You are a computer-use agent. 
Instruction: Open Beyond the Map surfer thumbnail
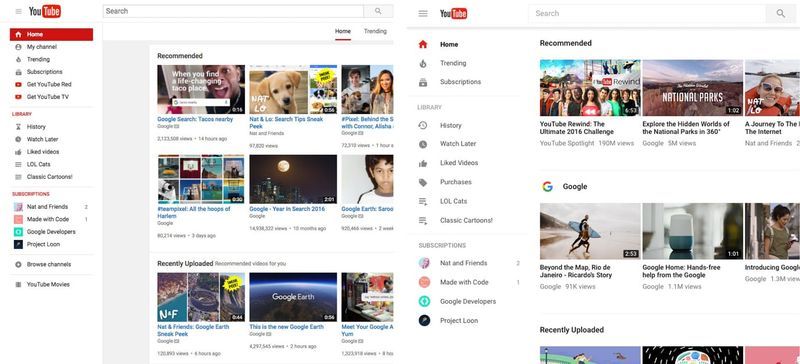[x=590, y=231]
